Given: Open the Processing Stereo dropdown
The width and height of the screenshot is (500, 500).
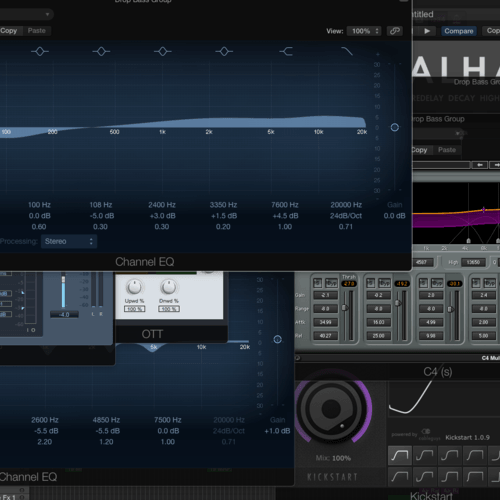Looking at the screenshot, I should coord(69,241).
